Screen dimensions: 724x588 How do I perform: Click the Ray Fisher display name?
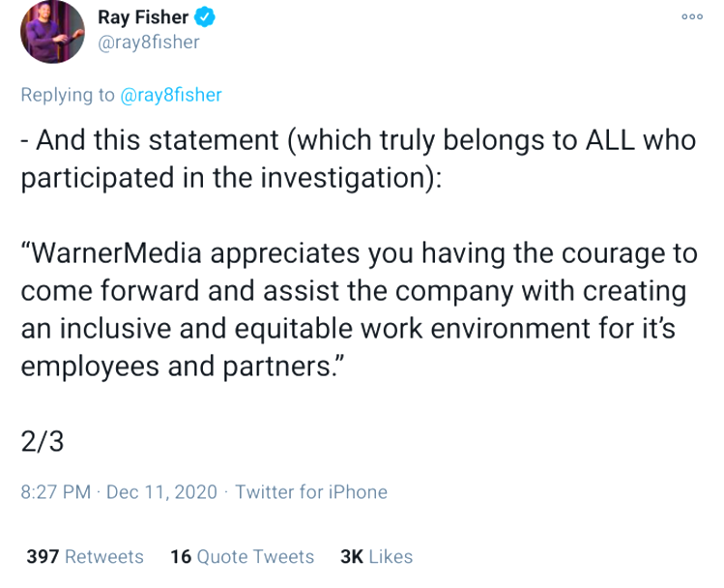click(x=143, y=17)
